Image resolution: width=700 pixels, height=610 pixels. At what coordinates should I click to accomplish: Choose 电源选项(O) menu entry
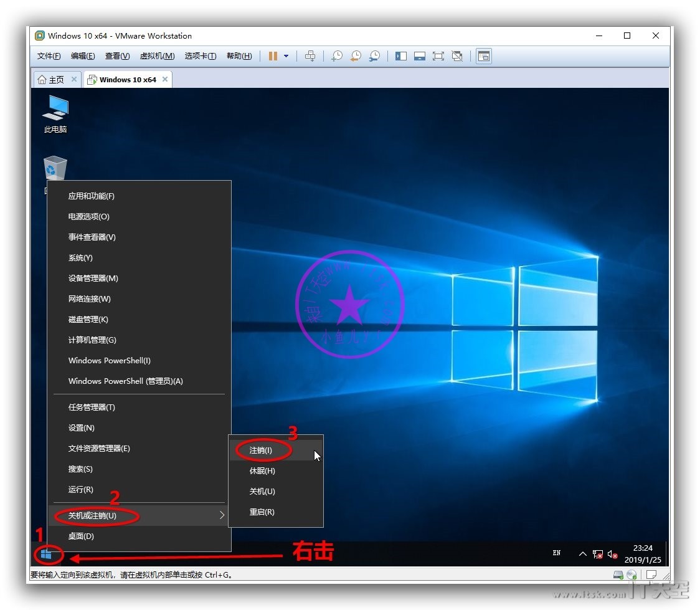click(x=140, y=217)
